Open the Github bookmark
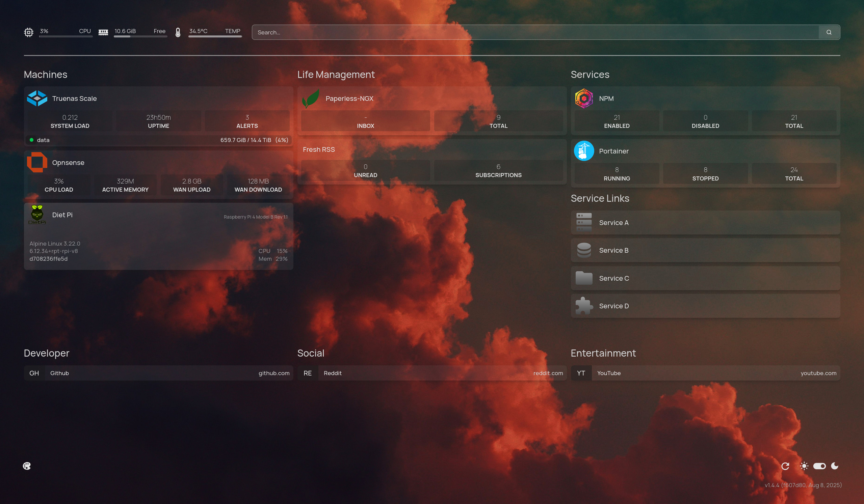Viewport: 864px width, 504px height. [x=158, y=373]
